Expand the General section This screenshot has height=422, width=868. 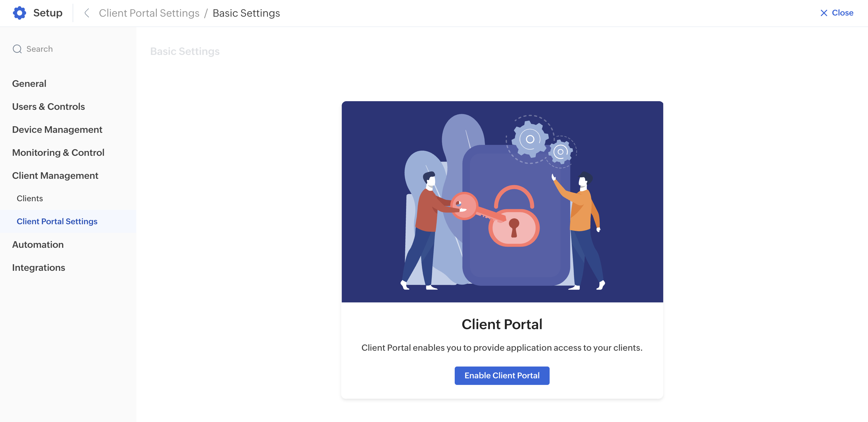tap(29, 84)
